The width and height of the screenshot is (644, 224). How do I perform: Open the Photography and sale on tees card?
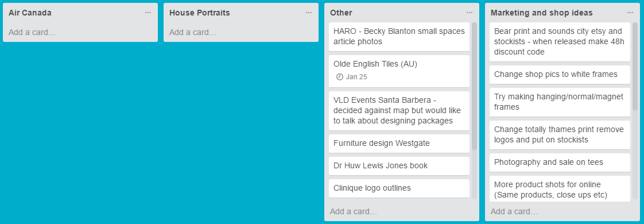(x=560, y=163)
